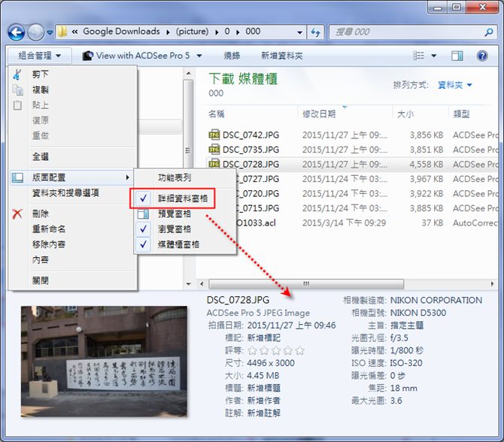Click the down arrow of navigation pane scrollbar
Viewport: 504px width, 442px height.
[188, 284]
